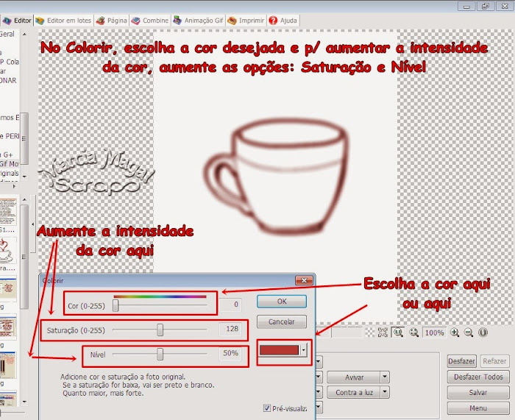Image resolution: width=515 pixels, height=420 pixels.
Task: Click the transparency checkerboard icon
Action: [x=370, y=332]
